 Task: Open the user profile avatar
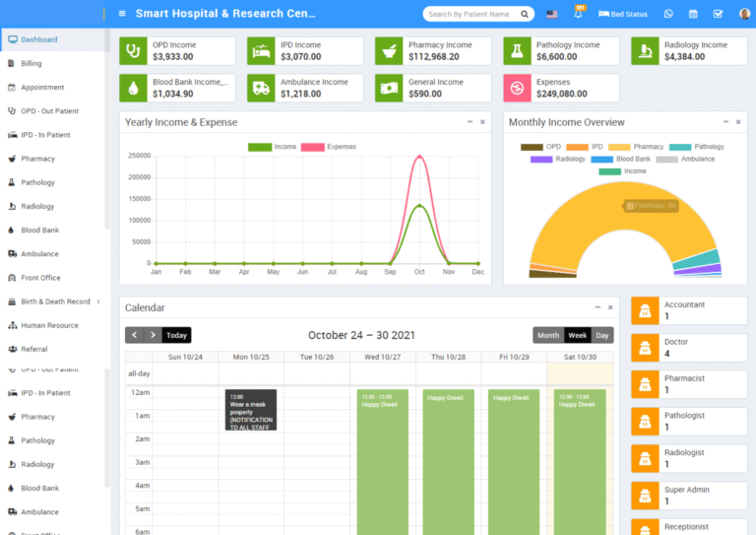point(744,14)
